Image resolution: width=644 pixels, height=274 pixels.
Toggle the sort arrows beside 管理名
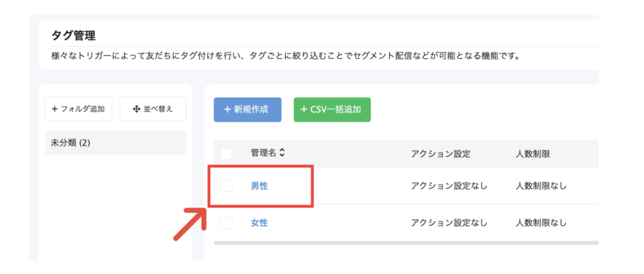coord(282,153)
